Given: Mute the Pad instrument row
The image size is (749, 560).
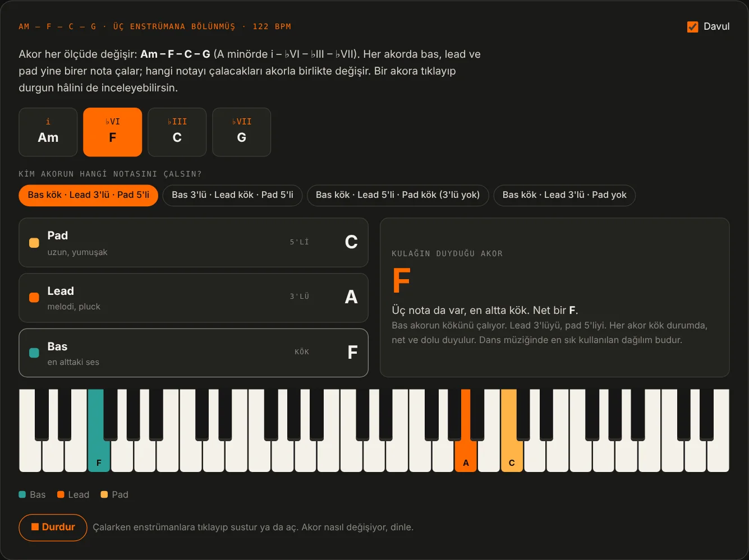Looking at the screenshot, I should click(x=194, y=243).
